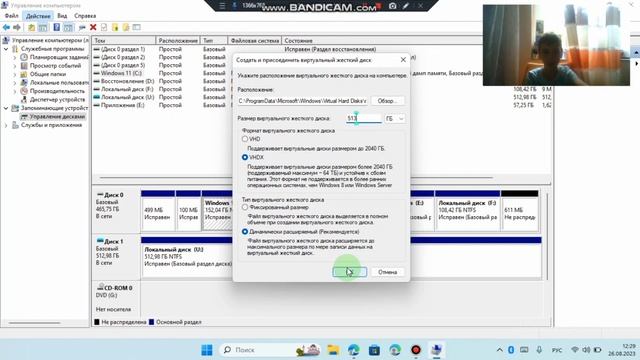This screenshot has height=360, width=640.
Task: Click the taskbar Поиск search box
Action: tap(269, 350)
